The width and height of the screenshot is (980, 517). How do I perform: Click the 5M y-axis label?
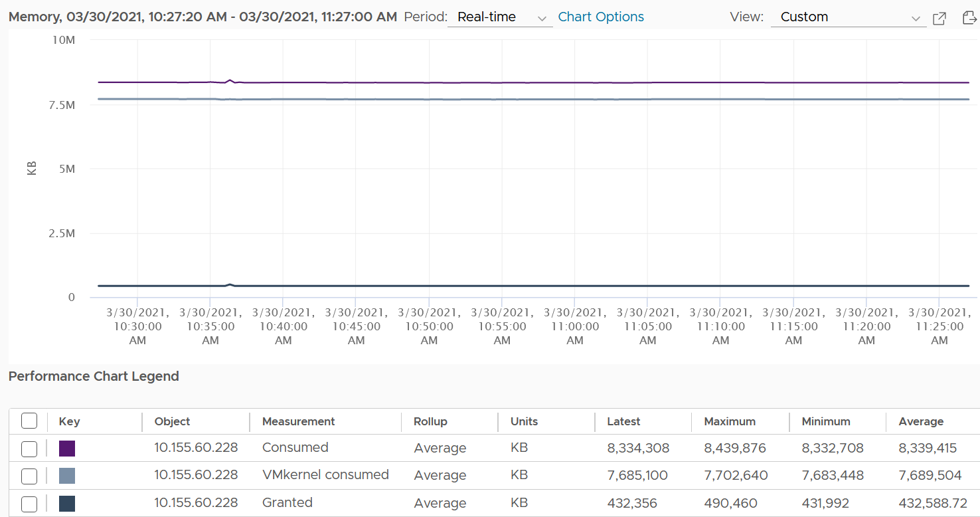[x=66, y=169]
